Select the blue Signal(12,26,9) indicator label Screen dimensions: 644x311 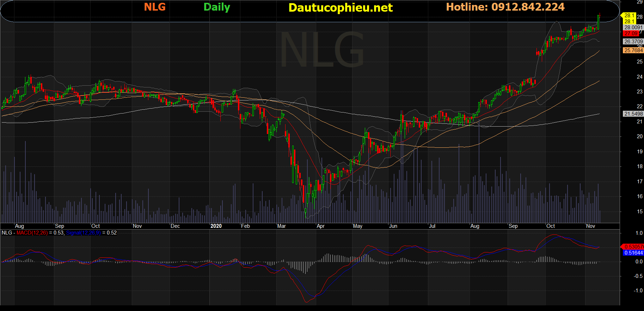coord(83,233)
